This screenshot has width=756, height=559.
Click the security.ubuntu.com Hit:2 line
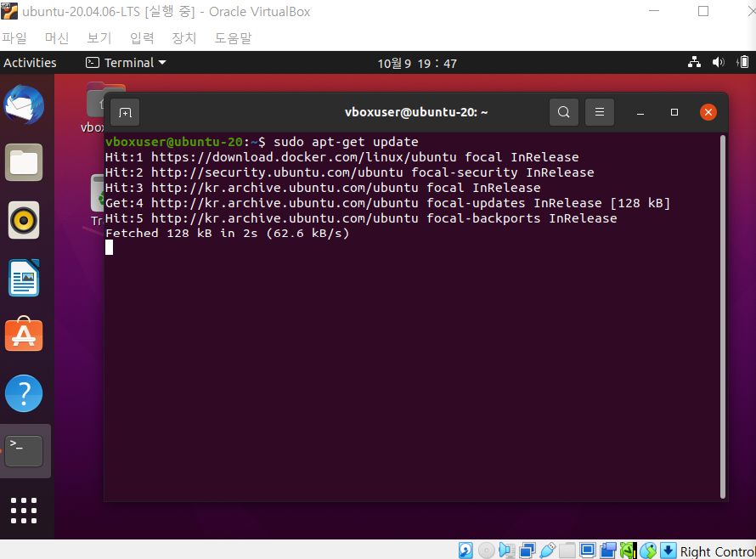[x=350, y=172]
